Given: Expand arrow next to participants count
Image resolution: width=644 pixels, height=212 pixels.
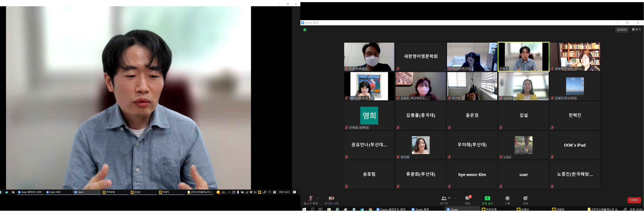Looking at the screenshot, I should pyautogui.click(x=456, y=198).
